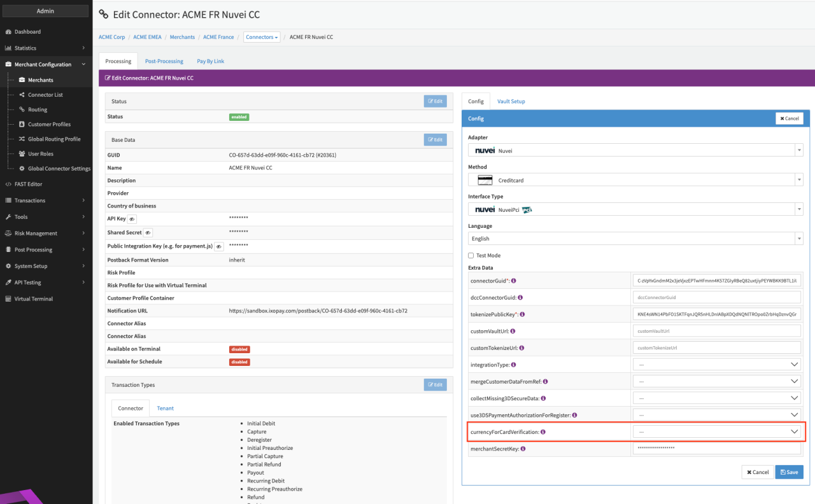This screenshot has width=815, height=504.
Task: Edit the Base Data section
Action: [435, 139]
